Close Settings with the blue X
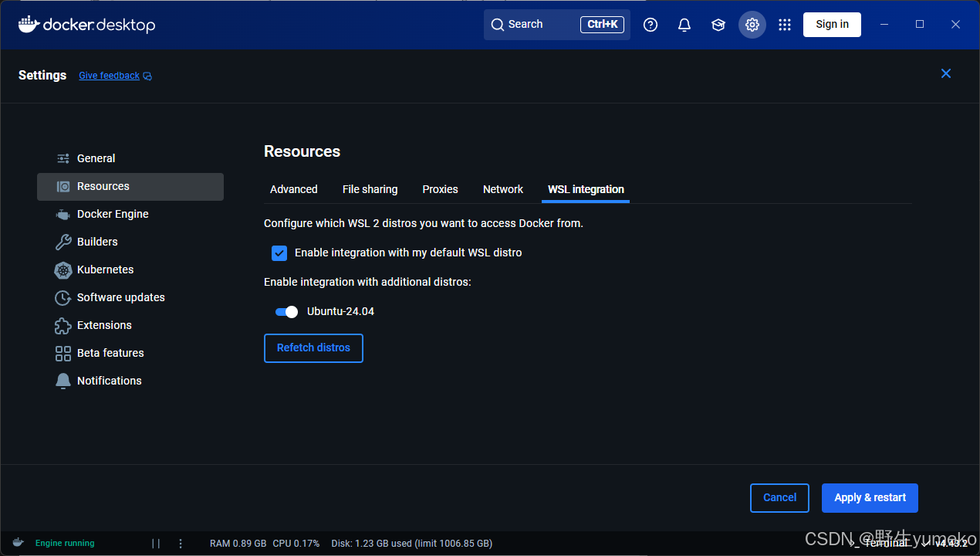The width and height of the screenshot is (980, 556). coord(946,73)
